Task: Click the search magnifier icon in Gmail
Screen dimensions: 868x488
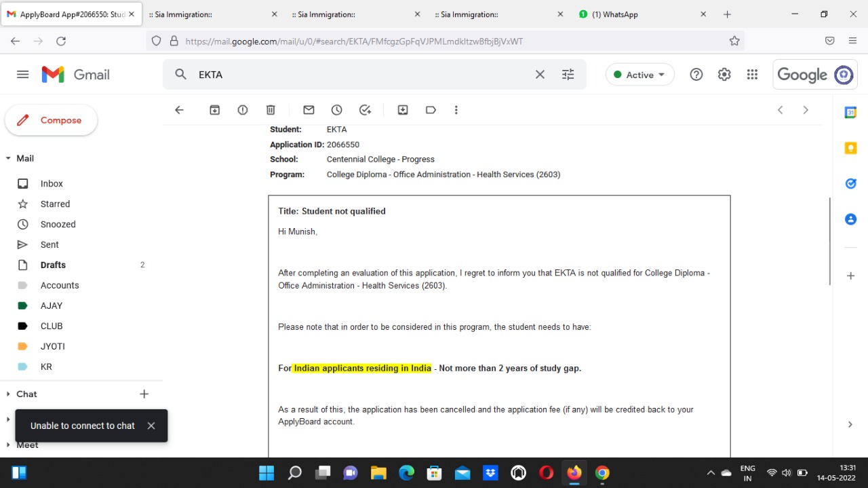Action: point(180,75)
